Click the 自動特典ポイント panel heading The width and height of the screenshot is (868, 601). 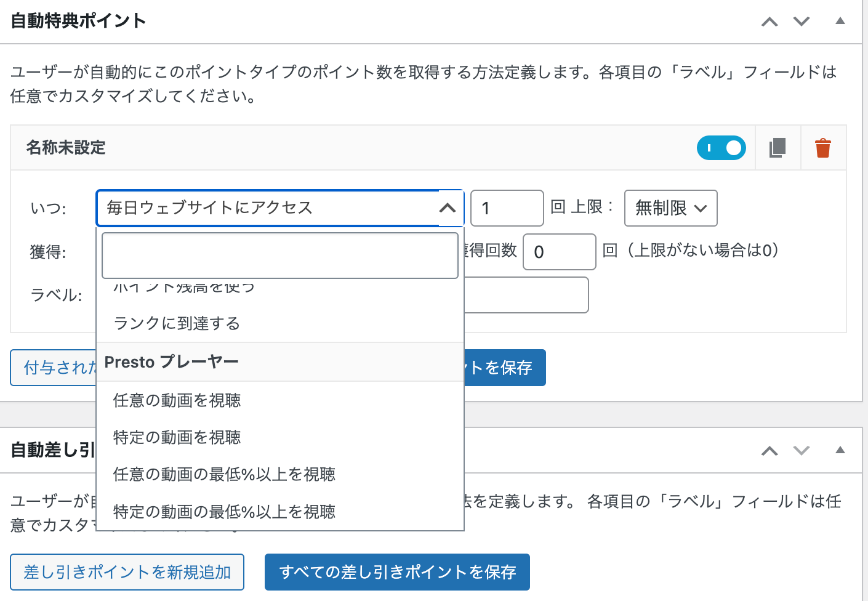pyautogui.click(x=78, y=21)
